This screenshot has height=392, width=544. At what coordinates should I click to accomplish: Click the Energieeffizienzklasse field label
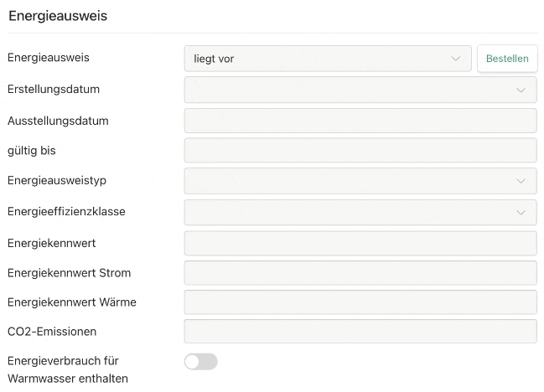(x=66, y=212)
